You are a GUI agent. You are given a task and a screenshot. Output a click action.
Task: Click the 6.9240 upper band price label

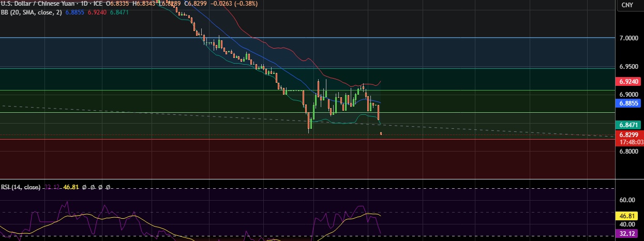(627, 82)
